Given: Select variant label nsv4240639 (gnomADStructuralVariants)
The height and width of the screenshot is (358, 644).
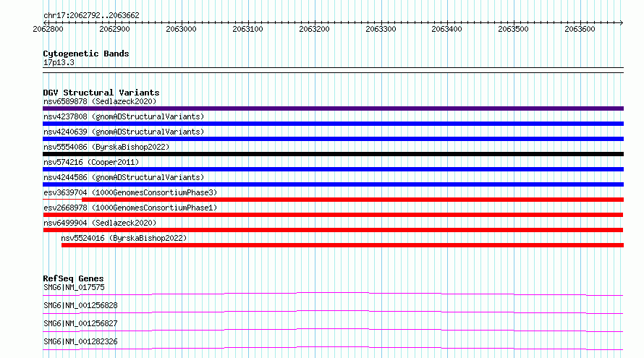Looking at the screenshot, I should (124, 132).
